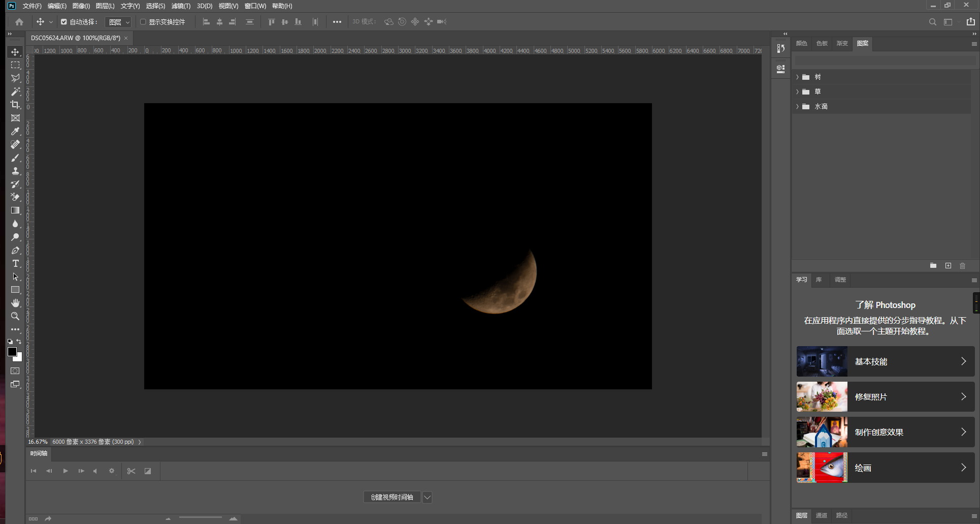
Task: Swap foreground and background colors
Action: (19, 342)
